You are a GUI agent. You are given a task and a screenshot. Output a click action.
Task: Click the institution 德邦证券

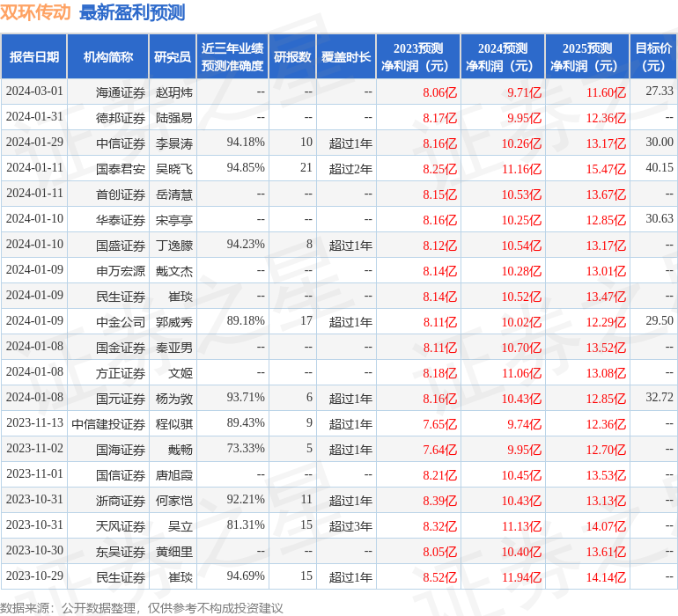coord(121,118)
